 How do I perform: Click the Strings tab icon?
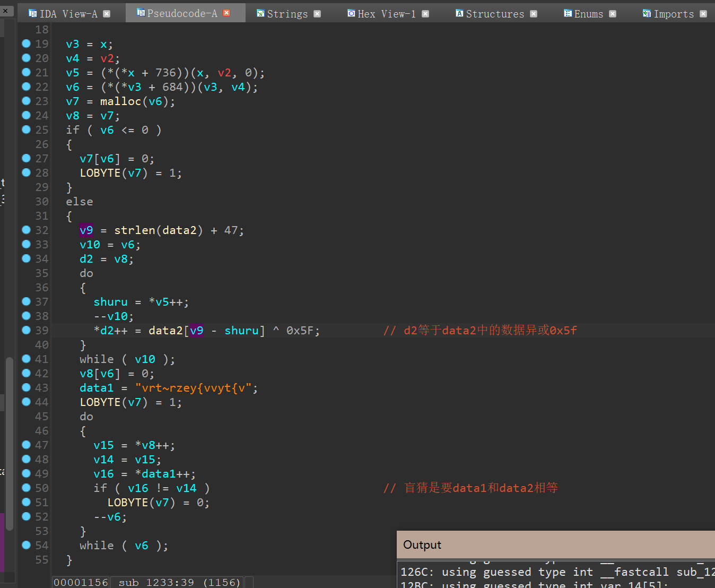260,13
